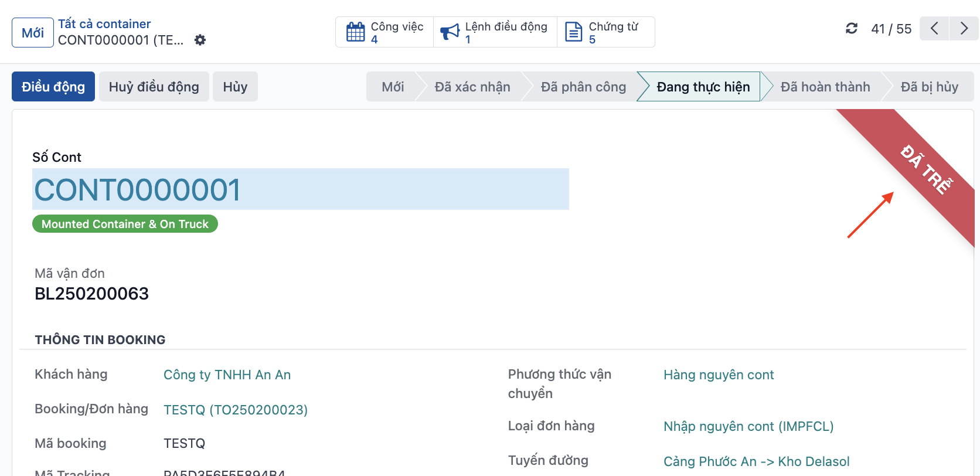This screenshot has width=980, height=476.
Task: Click the document icon for Chứng từ
Action: pos(573,32)
